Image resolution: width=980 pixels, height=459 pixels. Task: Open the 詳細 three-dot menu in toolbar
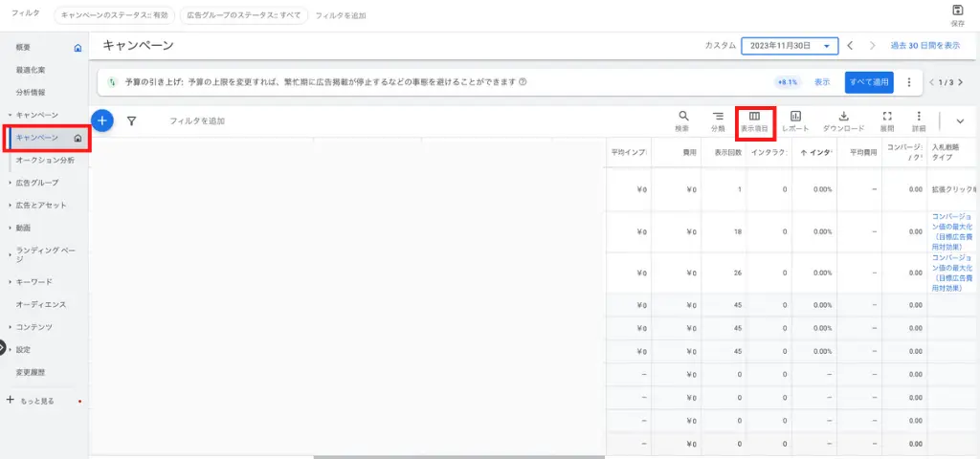[919, 120]
